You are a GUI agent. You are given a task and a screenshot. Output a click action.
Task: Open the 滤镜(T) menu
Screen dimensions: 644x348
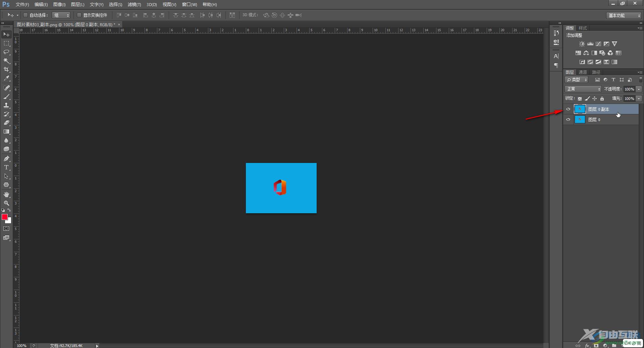pyautogui.click(x=134, y=4)
